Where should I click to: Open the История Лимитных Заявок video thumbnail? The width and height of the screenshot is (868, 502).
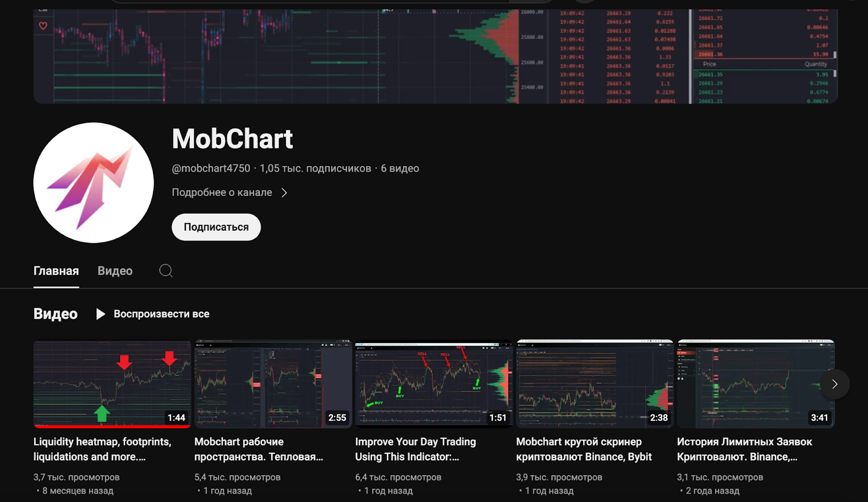click(756, 384)
